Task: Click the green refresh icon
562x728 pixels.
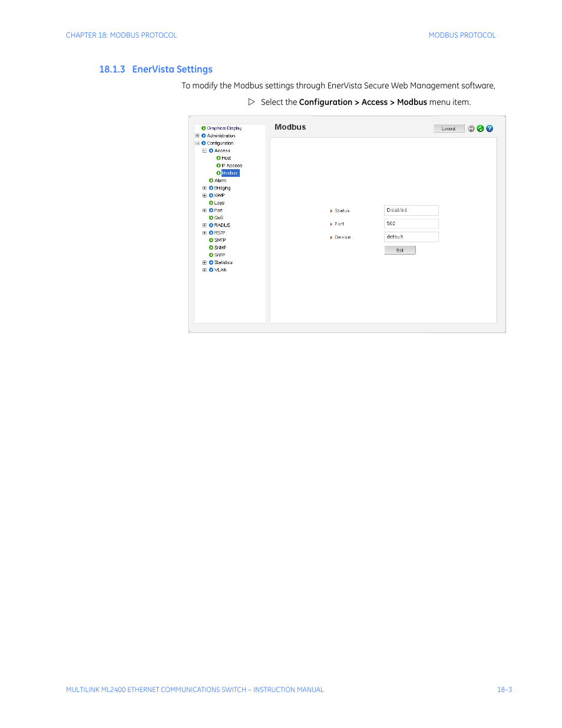Action: (480, 129)
